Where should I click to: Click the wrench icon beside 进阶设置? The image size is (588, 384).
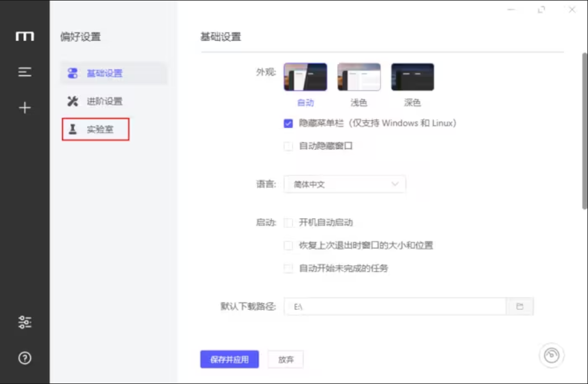(73, 101)
